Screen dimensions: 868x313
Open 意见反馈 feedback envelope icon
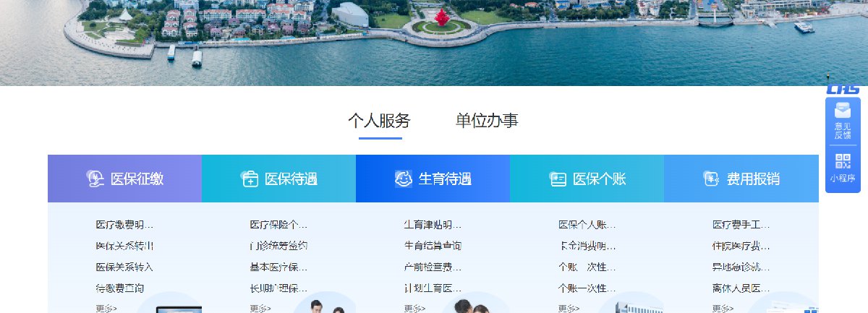point(843,111)
